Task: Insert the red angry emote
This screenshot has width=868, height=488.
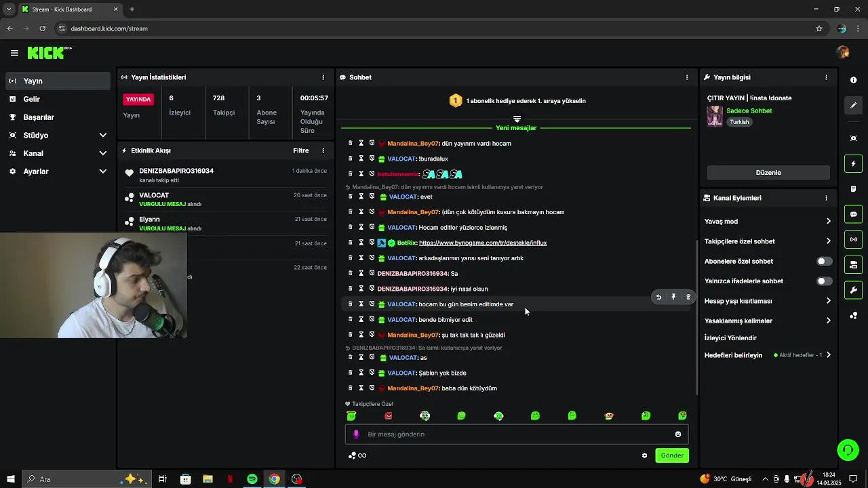Action: (388, 415)
